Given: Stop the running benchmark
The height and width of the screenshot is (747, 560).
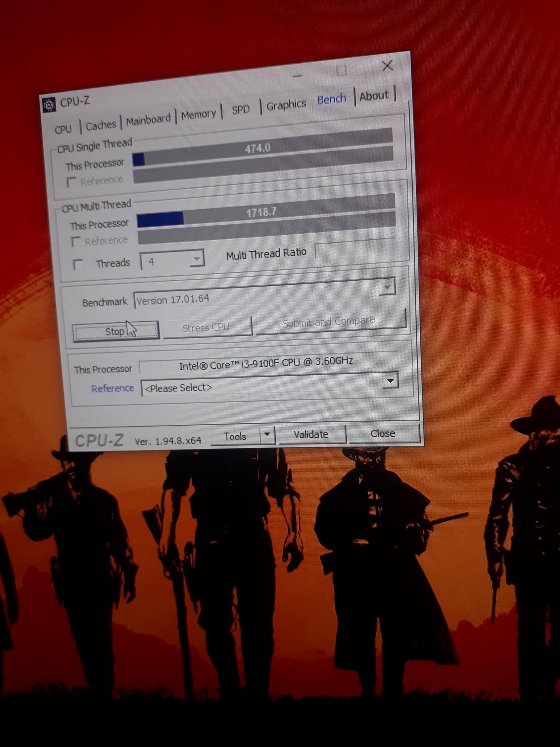Looking at the screenshot, I should [x=116, y=332].
